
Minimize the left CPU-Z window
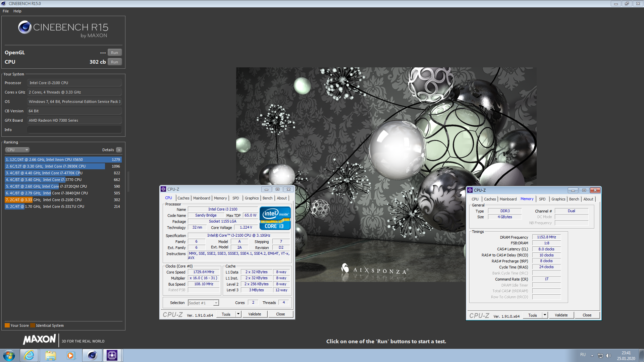pos(266,189)
